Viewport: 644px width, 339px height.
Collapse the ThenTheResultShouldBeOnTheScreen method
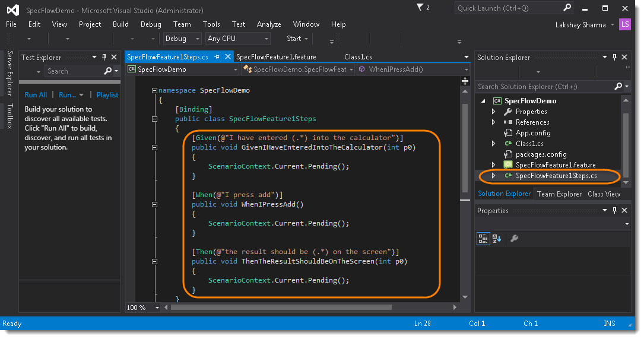pyautogui.click(x=154, y=261)
